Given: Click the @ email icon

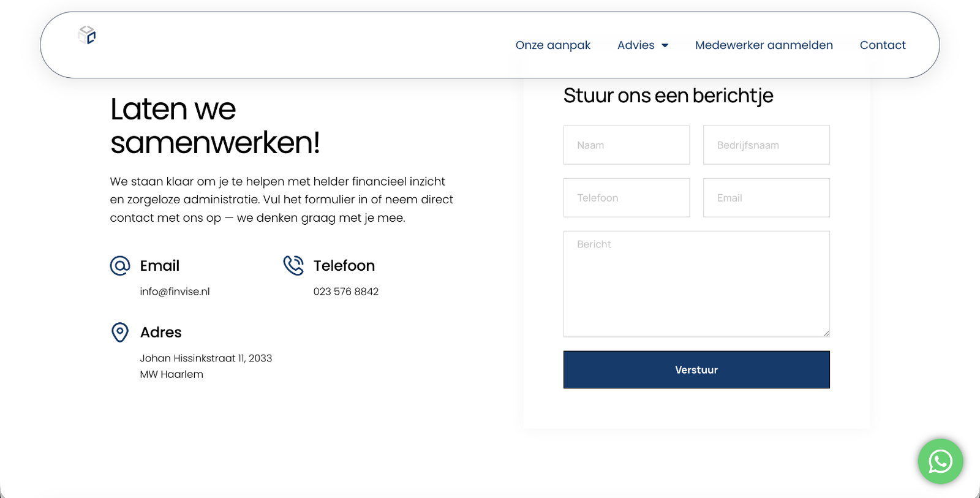Looking at the screenshot, I should [120, 266].
